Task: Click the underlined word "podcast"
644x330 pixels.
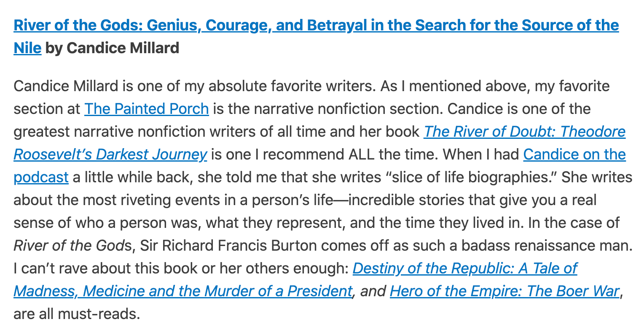Action: [x=41, y=178]
